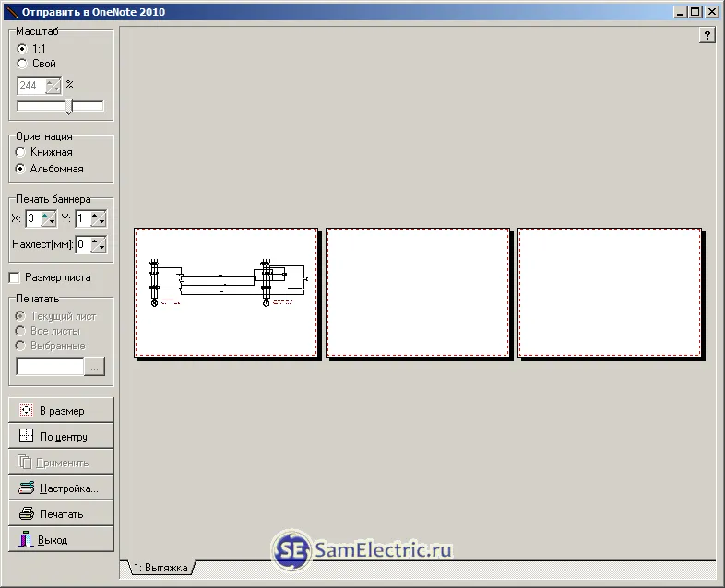Close the Отправить в OneNote window
The height and width of the screenshot is (588, 725).
712,12
